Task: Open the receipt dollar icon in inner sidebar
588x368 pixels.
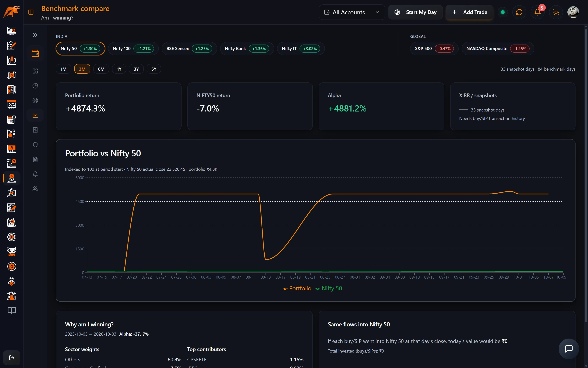Action: tap(35, 130)
